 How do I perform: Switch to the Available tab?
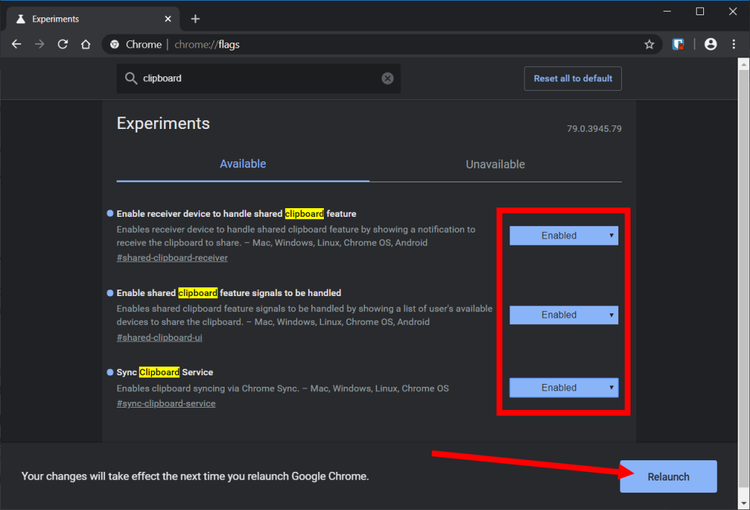pyautogui.click(x=243, y=164)
